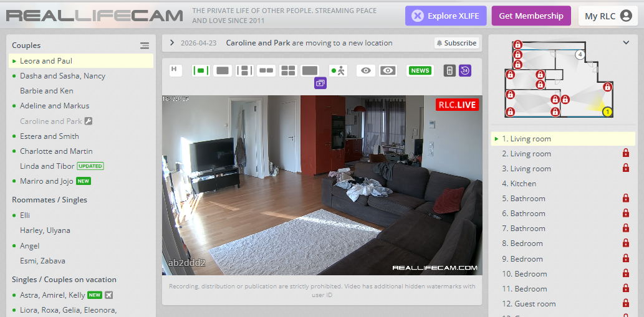Choose the stacked two-camera layout
This screenshot has height=317, width=644.
pyautogui.click(x=244, y=70)
